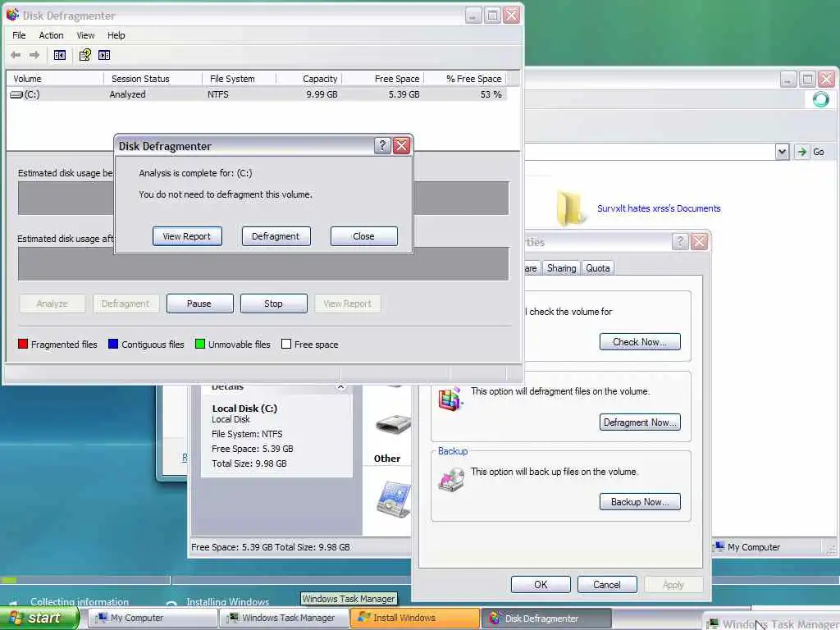840x630 pixels.
Task: Click Close in the analysis dialog
Action: coord(363,236)
